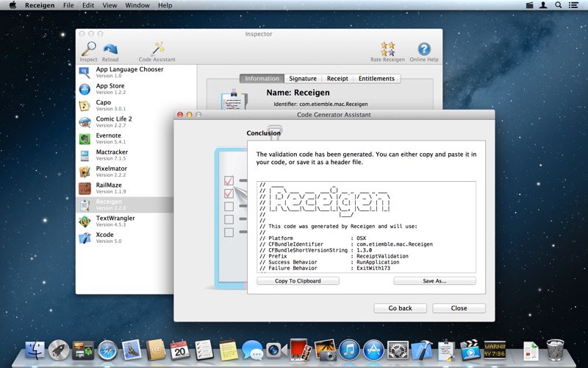Click Close in the Code Generator Assistant
The image size is (588, 368).
pos(459,308)
